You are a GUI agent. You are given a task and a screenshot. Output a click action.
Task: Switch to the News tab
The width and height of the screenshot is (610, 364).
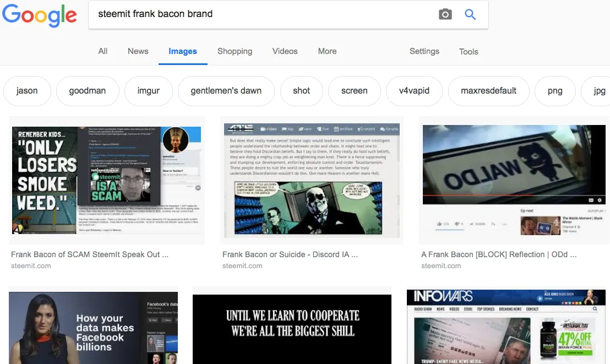(138, 51)
